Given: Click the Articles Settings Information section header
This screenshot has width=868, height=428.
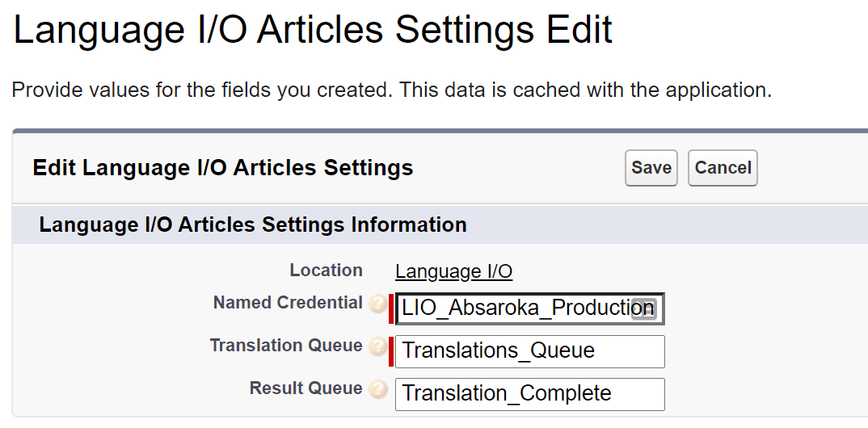Looking at the screenshot, I should pyautogui.click(x=252, y=224).
